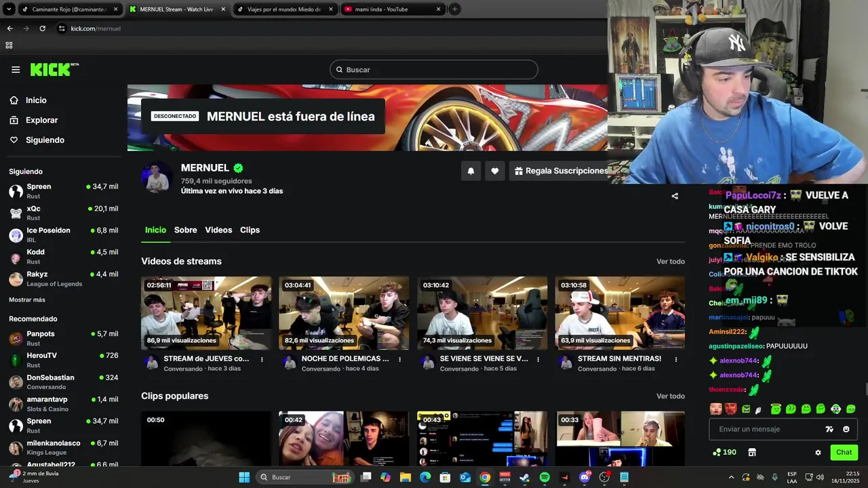Play the 00:42 popular clip thumbnail
Screen dimensions: 868x488
click(x=344, y=438)
